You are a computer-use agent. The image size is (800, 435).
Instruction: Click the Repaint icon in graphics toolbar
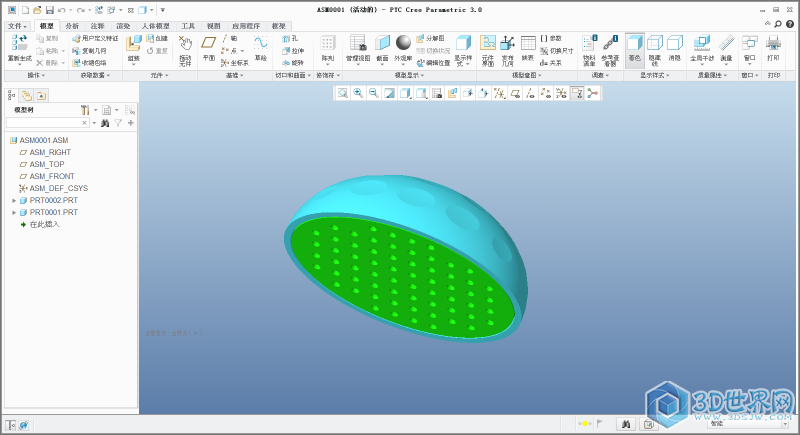[389, 93]
